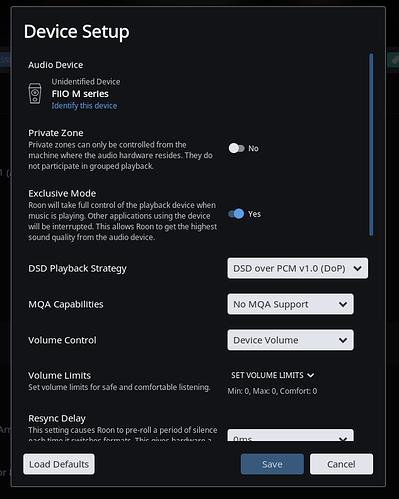Screen dimensions: 399x499
Task: Click the 'Min: 0, Max: 0, Comfort: 0' text
Action: click(272, 391)
